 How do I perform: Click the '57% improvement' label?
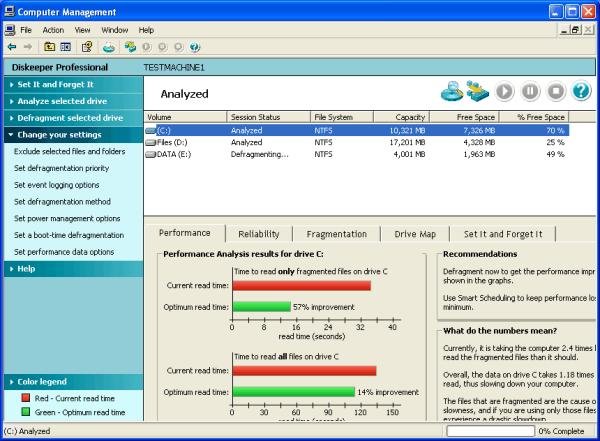pyautogui.click(x=324, y=307)
